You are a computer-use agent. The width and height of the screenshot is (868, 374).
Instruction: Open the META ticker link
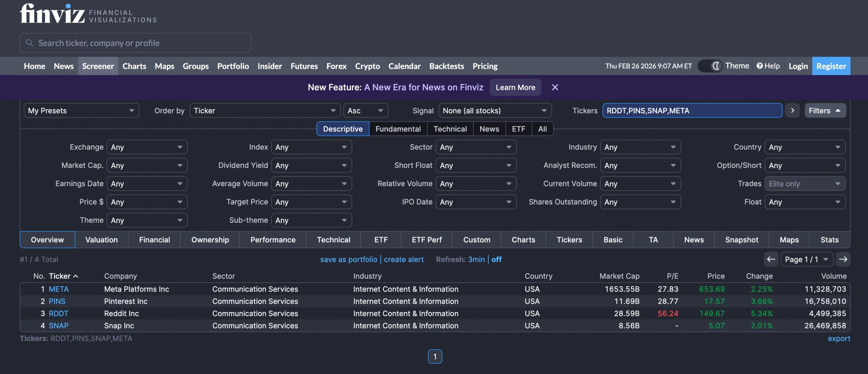tap(59, 289)
